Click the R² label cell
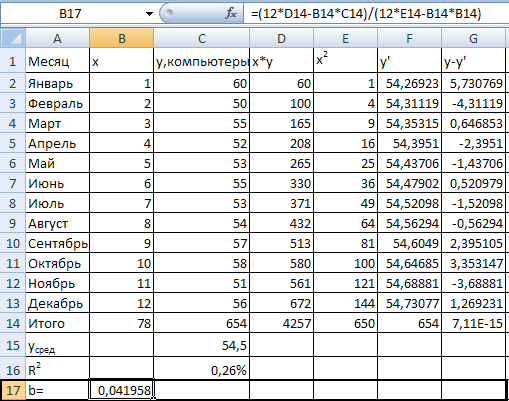The width and height of the screenshot is (509, 401). click(57, 368)
